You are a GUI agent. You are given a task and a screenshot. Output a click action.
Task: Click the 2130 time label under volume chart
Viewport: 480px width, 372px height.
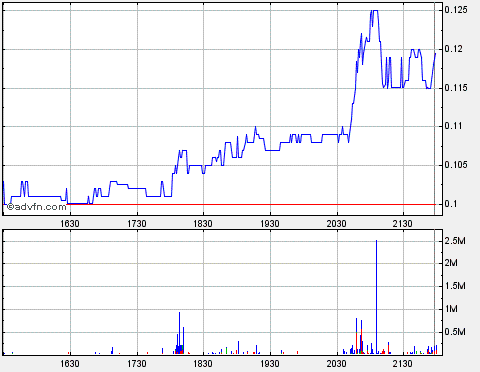tap(403, 363)
